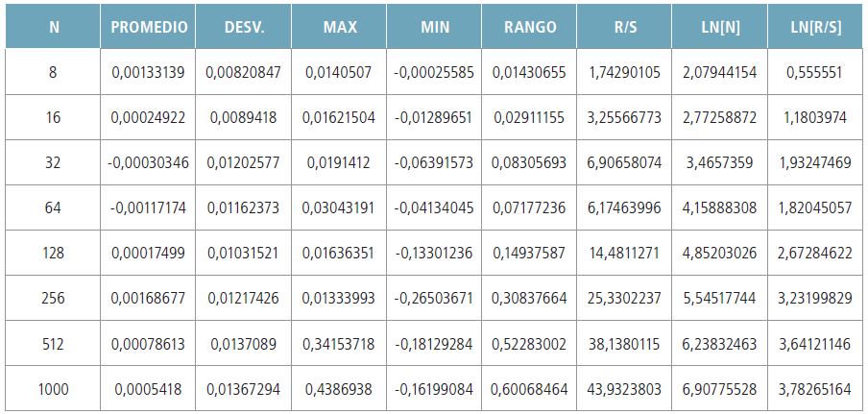This screenshot has height=414, width=868.
Task: Select the DESV. column header
Action: 244,27
